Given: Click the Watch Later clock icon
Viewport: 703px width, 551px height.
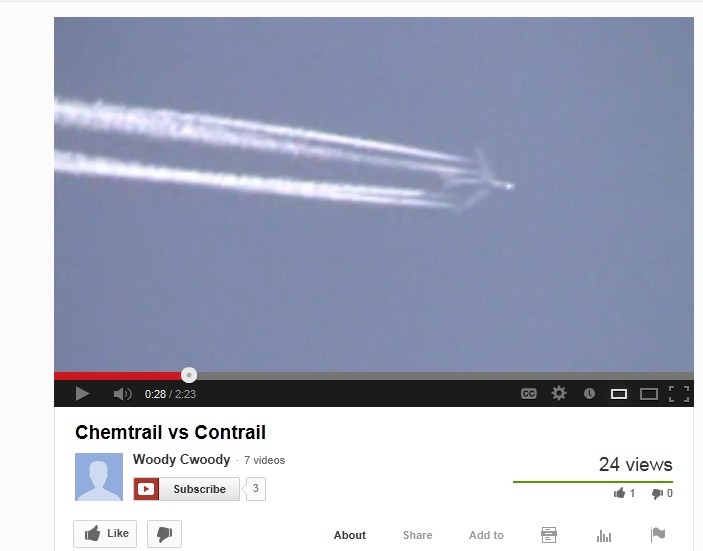Looking at the screenshot, I should [x=589, y=394].
